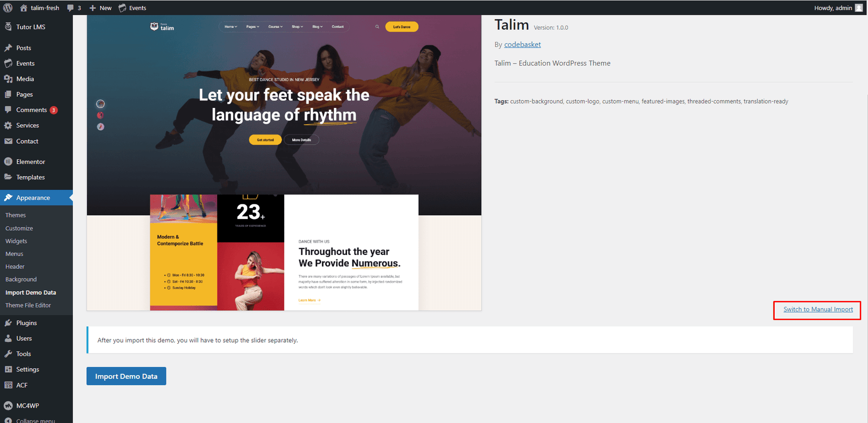The height and width of the screenshot is (423, 868).
Task: Click the Import Demo Data button
Action: click(x=126, y=376)
